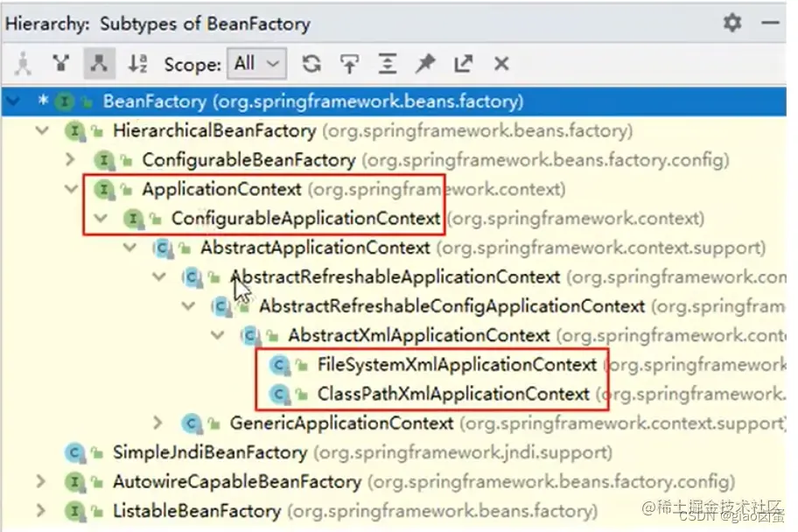Collapse the AbstractXmlApplicationContext node
Viewport: 798px width, 532px height.
pos(217,335)
